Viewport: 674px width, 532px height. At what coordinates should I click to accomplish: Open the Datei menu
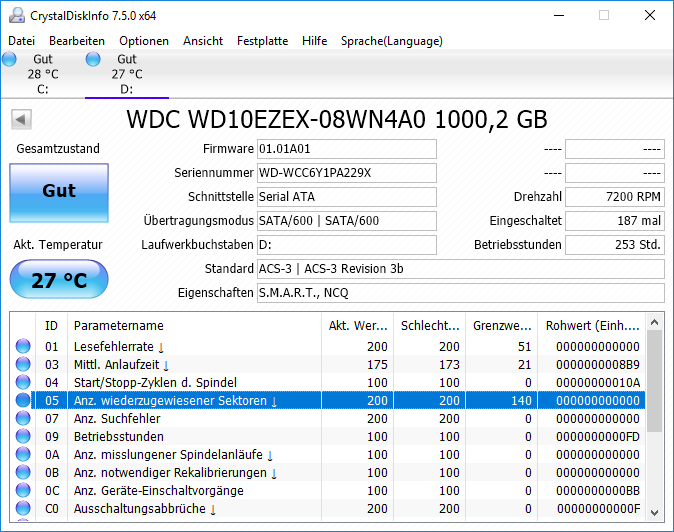tap(21, 41)
